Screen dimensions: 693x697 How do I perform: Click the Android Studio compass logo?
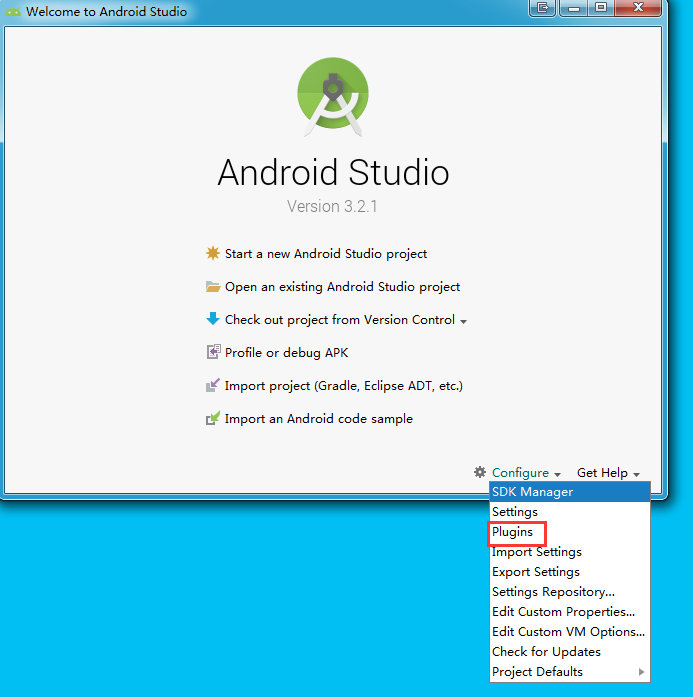(x=333, y=96)
